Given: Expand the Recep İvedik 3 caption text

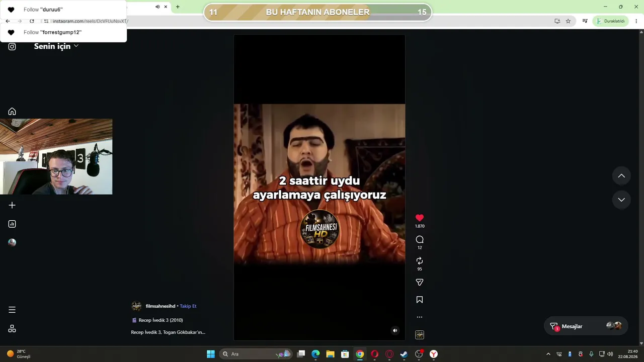Looking at the screenshot, I should (168, 332).
